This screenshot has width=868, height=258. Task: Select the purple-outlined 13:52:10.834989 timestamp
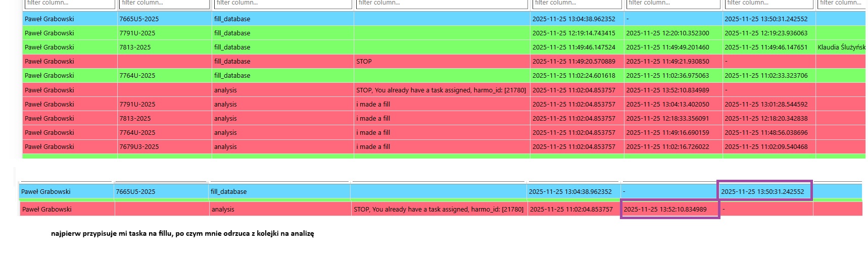(665, 209)
